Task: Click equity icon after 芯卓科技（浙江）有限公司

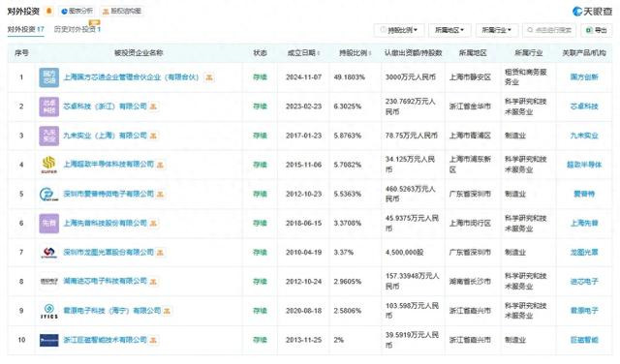Action: coord(153,106)
